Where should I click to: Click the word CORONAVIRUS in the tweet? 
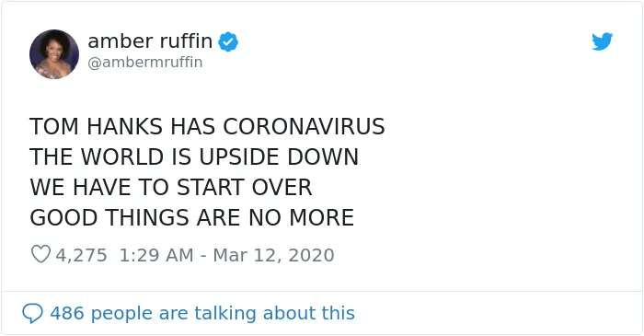coord(304,126)
